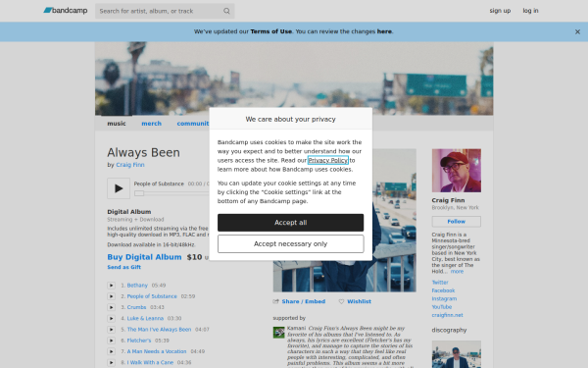Play track 5 The Man I've Always Been
The width and height of the screenshot is (588, 368).
(x=111, y=330)
